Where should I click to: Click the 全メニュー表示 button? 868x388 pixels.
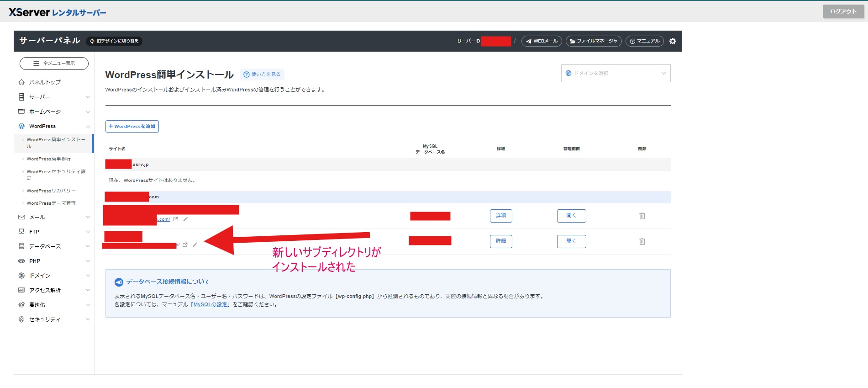tap(54, 64)
